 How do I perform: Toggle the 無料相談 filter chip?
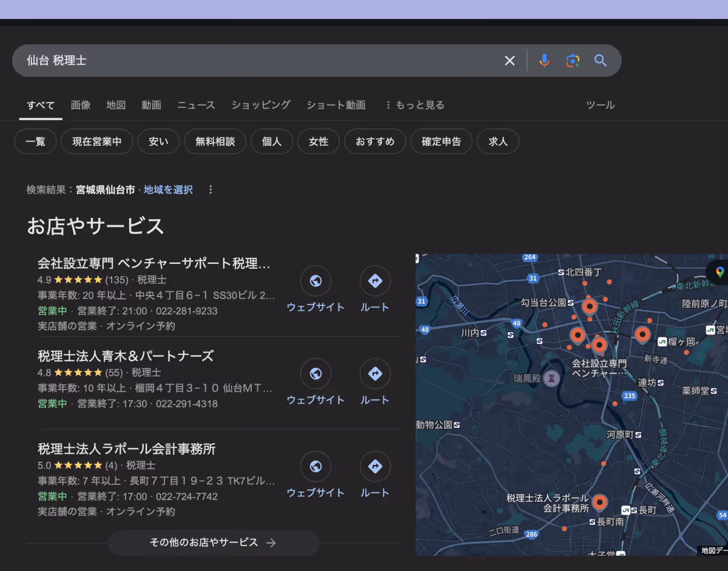(x=215, y=141)
